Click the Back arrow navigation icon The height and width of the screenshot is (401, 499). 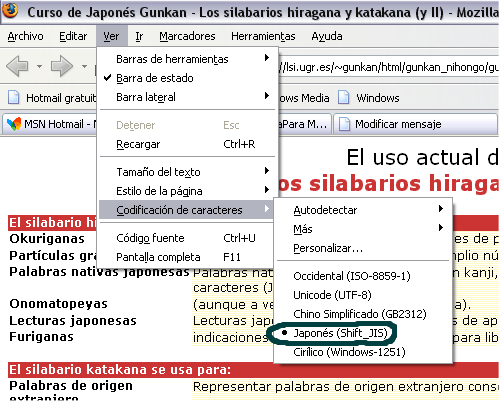tap(17, 66)
